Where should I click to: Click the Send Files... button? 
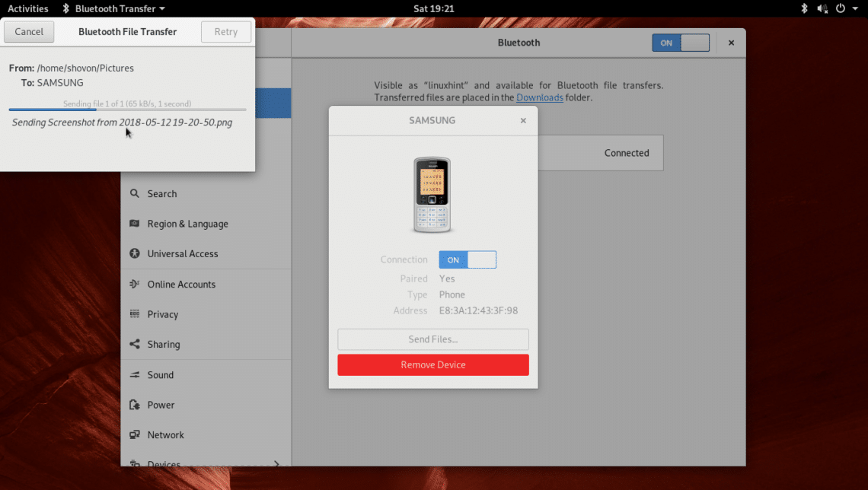(433, 339)
